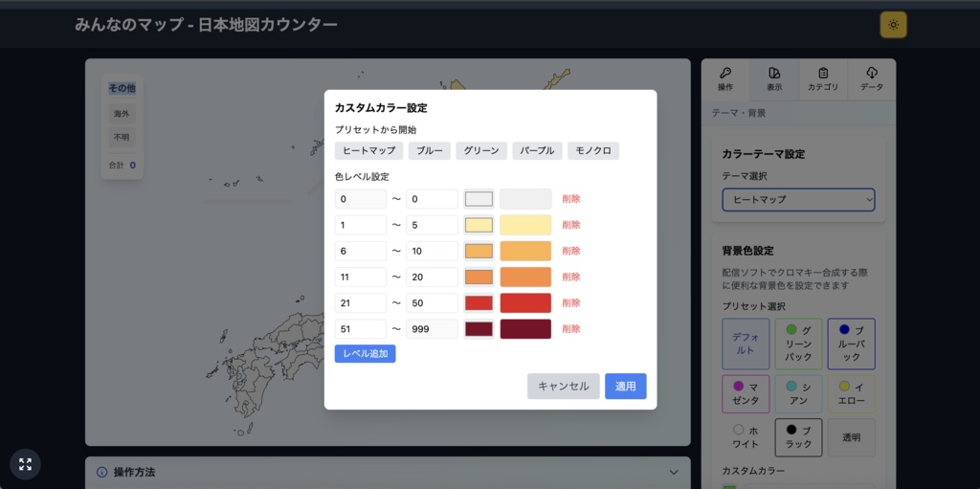Click the minimum field showing 6
The width and height of the screenshot is (980, 489).
tap(361, 251)
